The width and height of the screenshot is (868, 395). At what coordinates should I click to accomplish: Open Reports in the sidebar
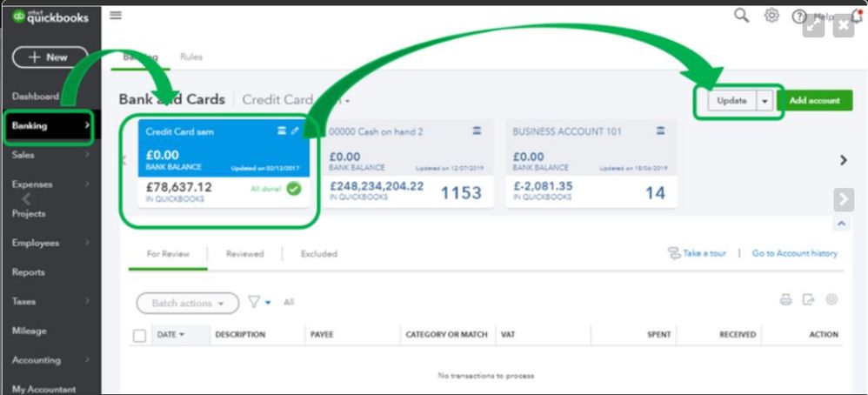[x=28, y=272]
